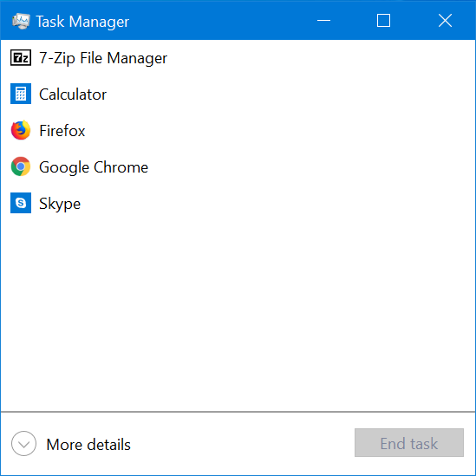Minimize the Task Manager window
Viewport: 476px width, 476px height.
point(323,21)
